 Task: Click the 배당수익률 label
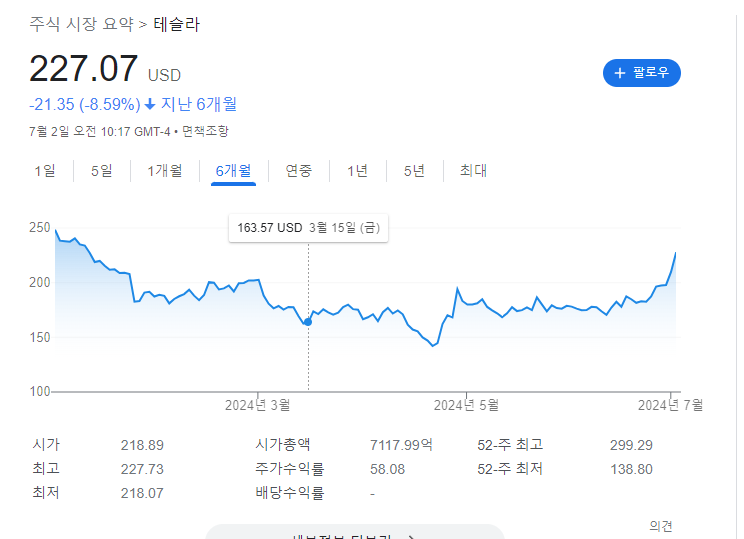[289, 493]
